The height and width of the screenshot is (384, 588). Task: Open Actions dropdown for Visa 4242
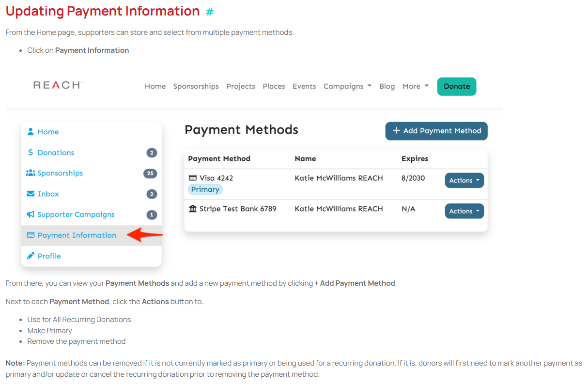click(x=464, y=180)
